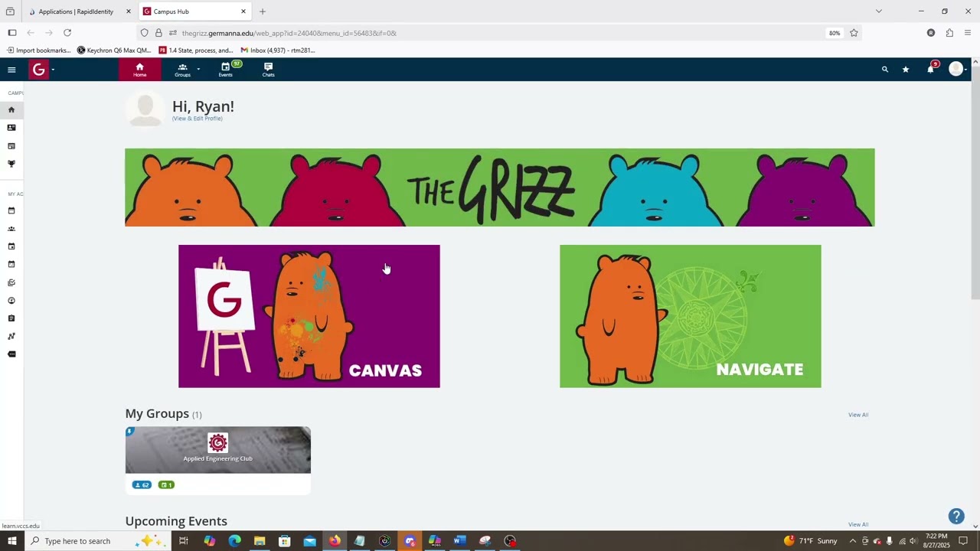This screenshot has width=980, height=551.
Task: Click the Germanna G logo button
Action: tap(38, 70)
